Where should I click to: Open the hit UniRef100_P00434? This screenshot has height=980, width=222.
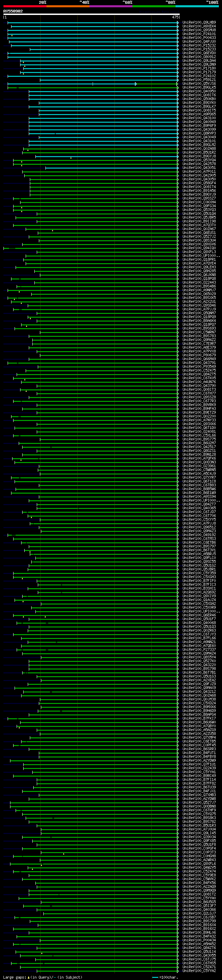pos(199,940)
